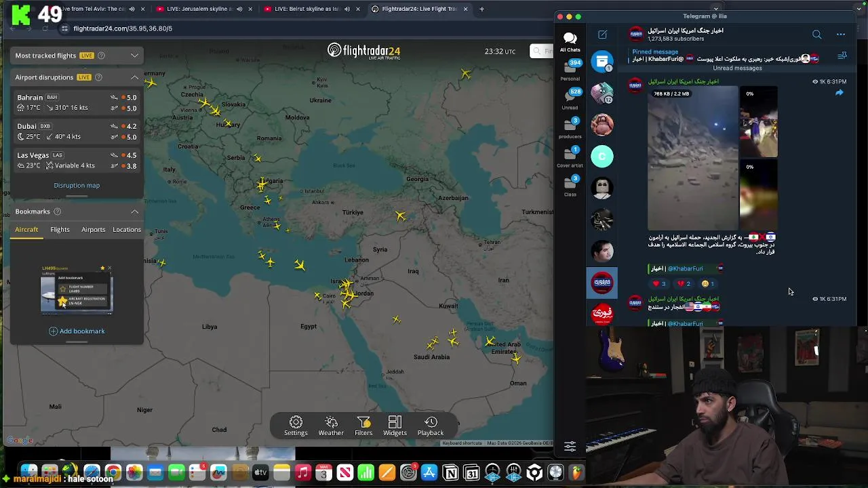Select All Chats folder in Telegram

coord(570,41)
